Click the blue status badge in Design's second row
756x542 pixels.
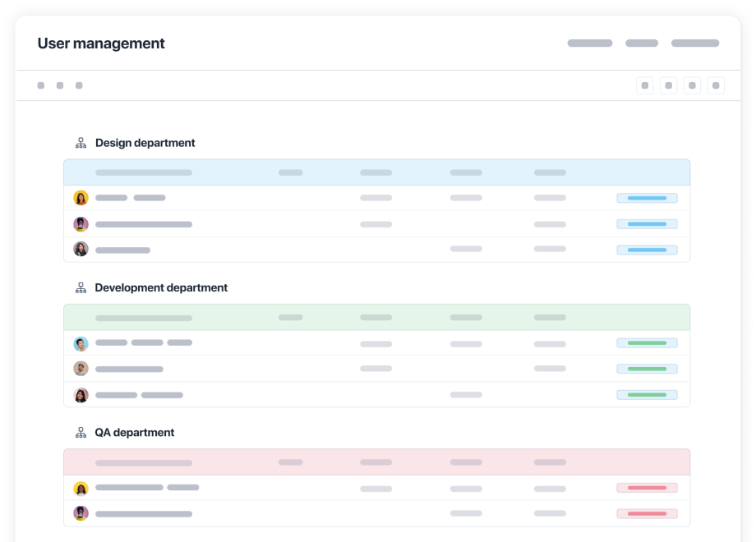647,224
